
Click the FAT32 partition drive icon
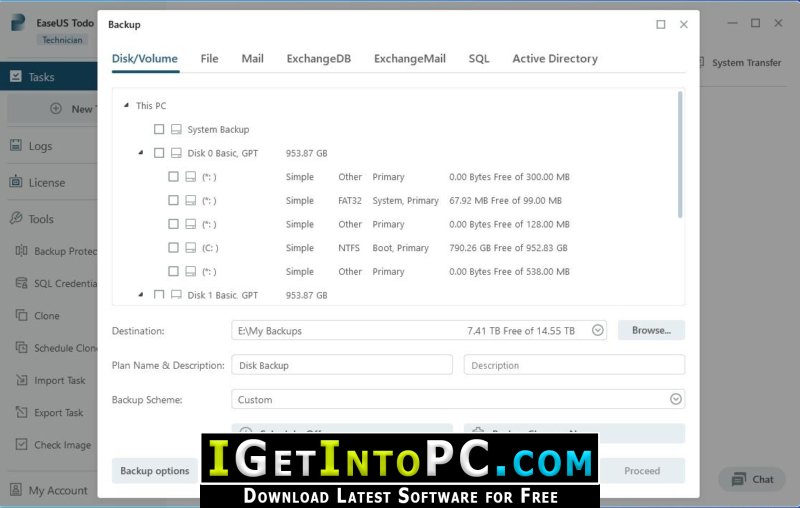coord(190,200)
